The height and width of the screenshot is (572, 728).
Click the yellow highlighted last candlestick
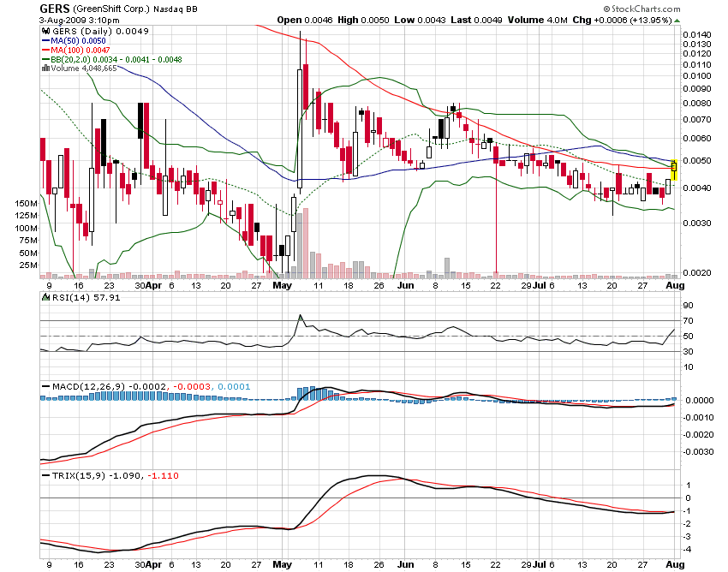click(674, 170)
